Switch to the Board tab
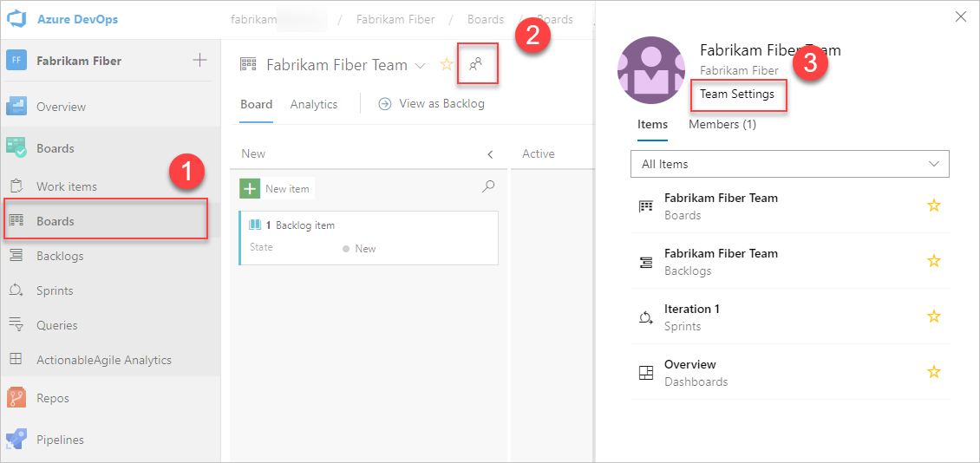This screenshot has height=463, width=980. 256,104
